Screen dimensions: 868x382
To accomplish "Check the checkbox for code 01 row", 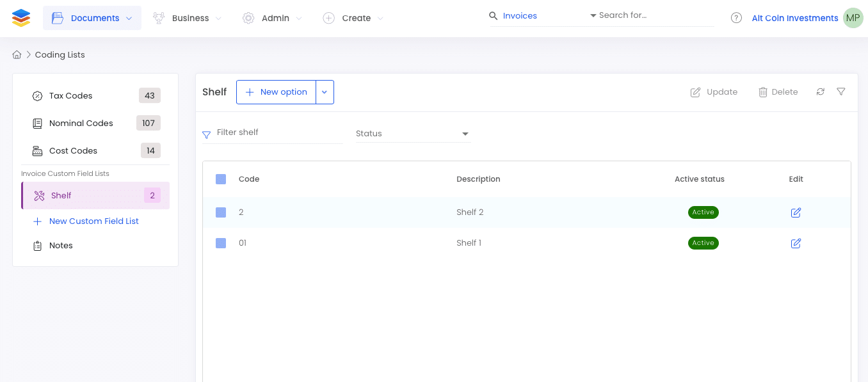I will click(221, 243).
